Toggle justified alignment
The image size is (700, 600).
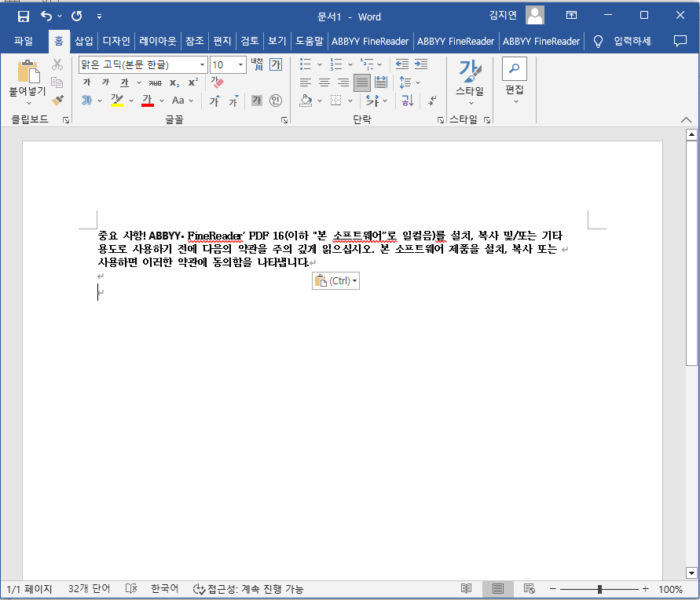362,82
